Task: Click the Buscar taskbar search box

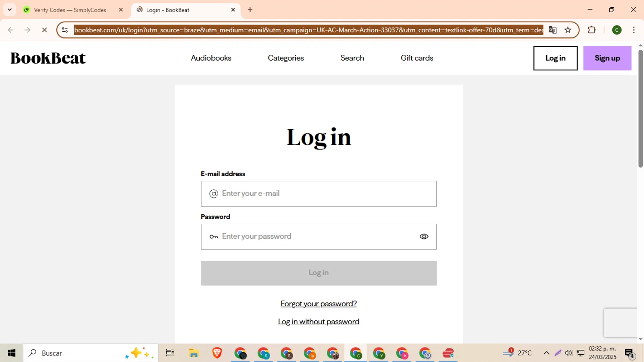Action: (x=91, y=353)
